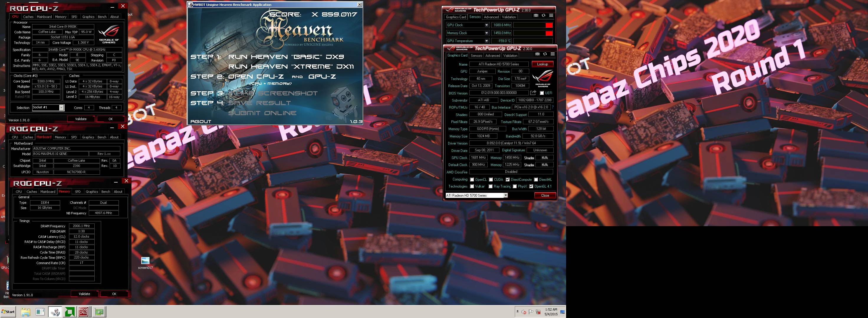
Task: Click refresh icon in GPU-Z Graphics Card window
Action: (x=545, y=54)
